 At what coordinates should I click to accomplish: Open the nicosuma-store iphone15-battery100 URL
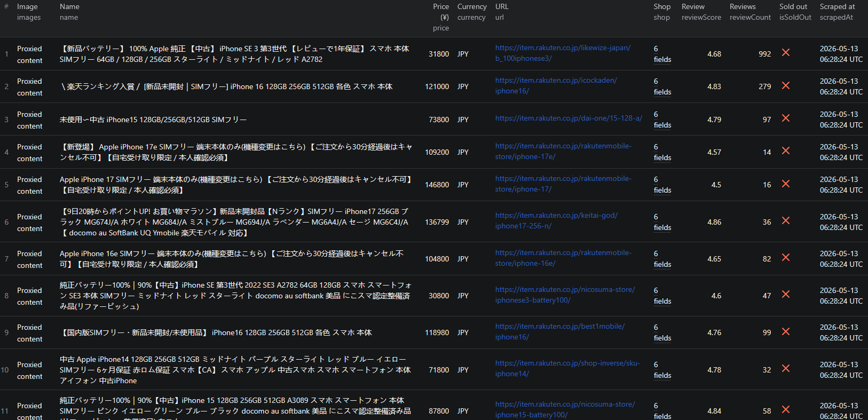565,409
